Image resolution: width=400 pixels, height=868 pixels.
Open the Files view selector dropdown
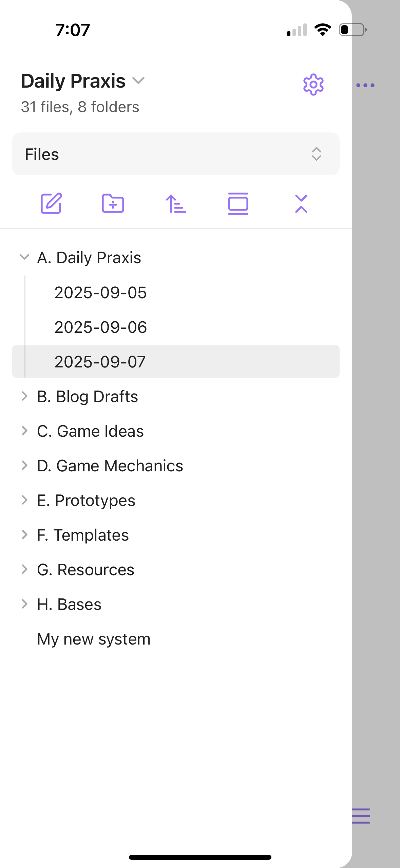[176, 154]
